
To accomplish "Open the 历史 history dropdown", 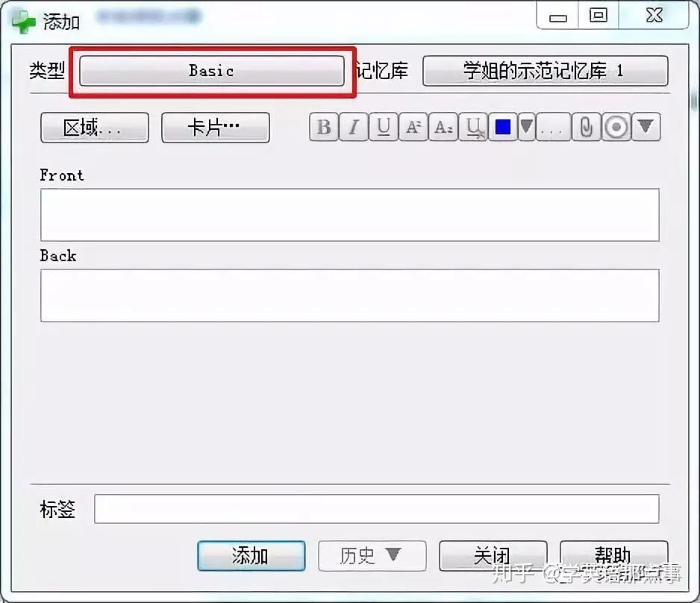I will 372,556.
